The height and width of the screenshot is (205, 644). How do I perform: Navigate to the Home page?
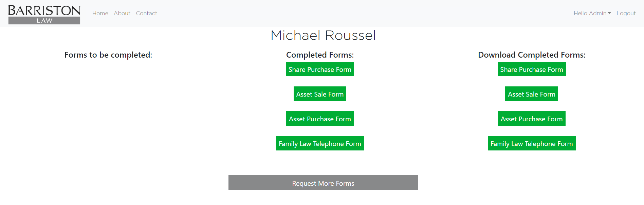click(x=100, y=13)
